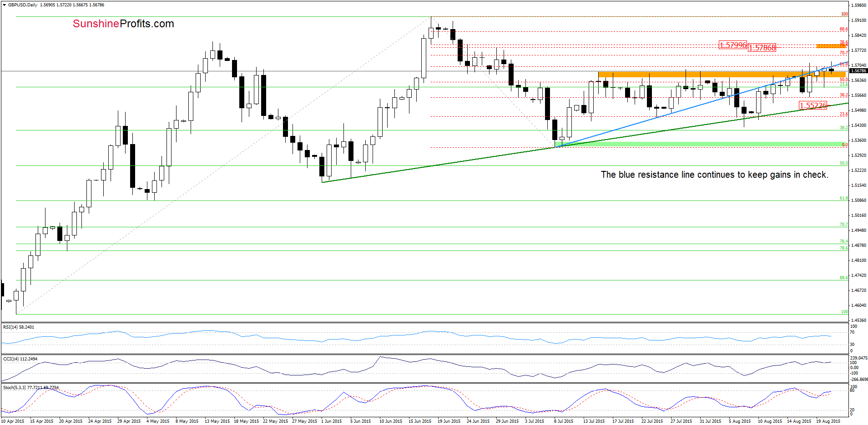Click the RSI(14) 58.2401 indicator label
Image resolution: width=868 pixels, height=425 pixels.
[19, 327]
